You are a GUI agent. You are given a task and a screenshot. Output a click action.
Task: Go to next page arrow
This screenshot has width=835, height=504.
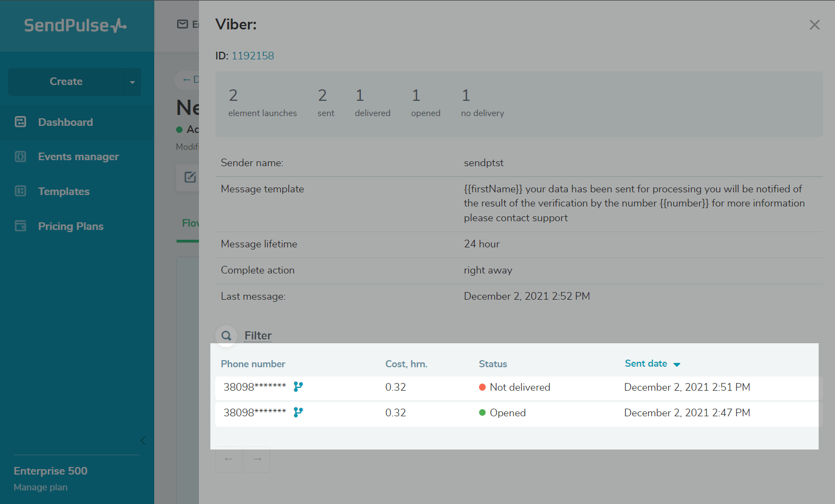point(257,459)
